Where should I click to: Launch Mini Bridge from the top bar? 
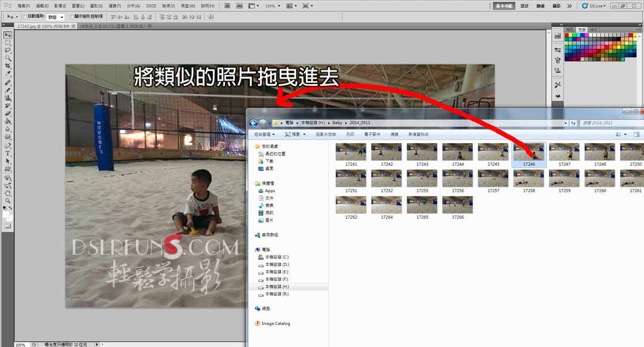click(239, 5)
